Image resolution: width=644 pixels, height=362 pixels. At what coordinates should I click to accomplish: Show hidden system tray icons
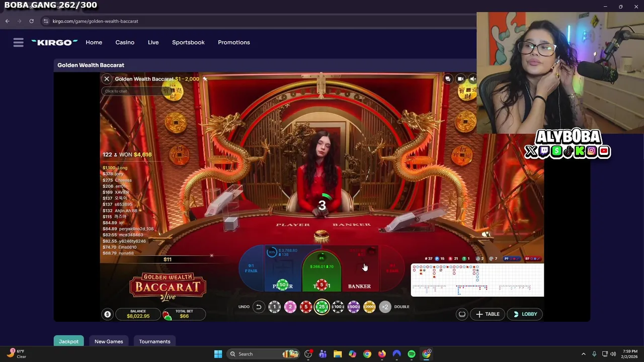pyautogui.click(x=583, y=354)
